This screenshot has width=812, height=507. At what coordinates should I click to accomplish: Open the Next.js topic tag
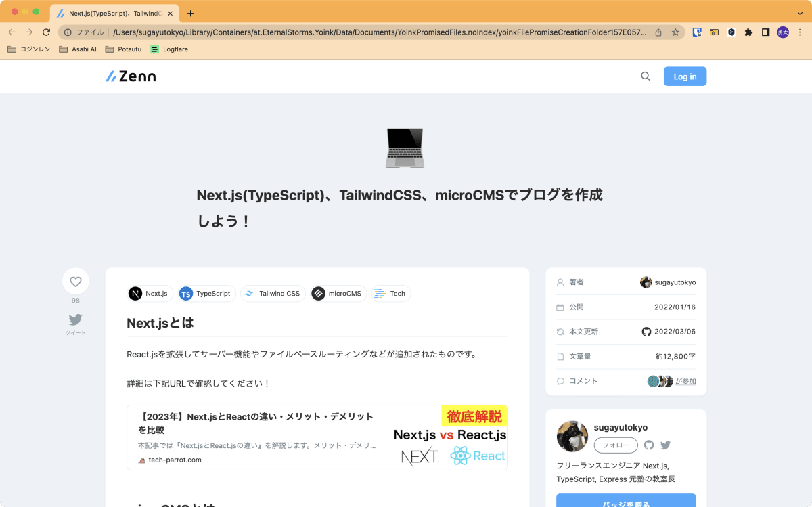click(x=150, y=293)
